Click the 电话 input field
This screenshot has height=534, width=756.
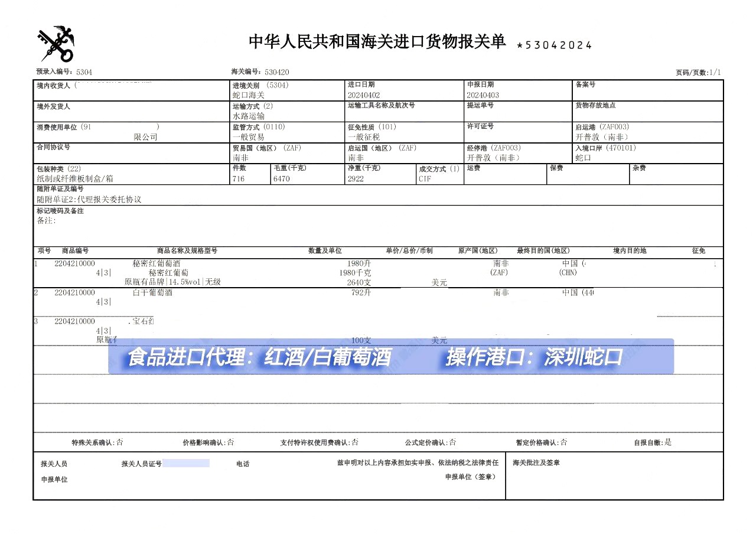click(x=278, y=464)
